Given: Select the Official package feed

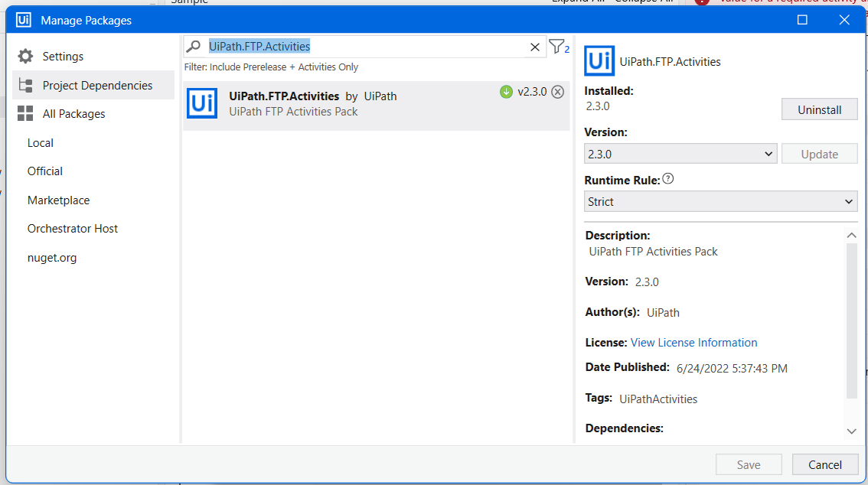Looking at the screenshot, I should click(45, 171).
